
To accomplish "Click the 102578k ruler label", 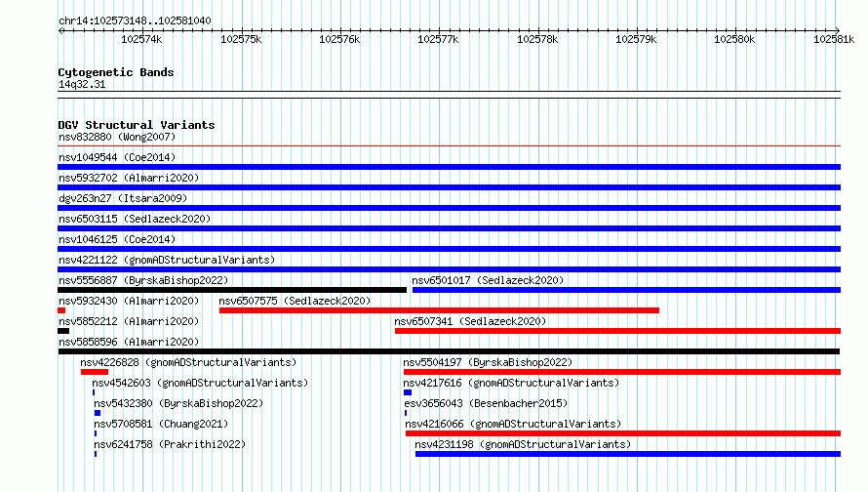I will click(x=537, y=39).
